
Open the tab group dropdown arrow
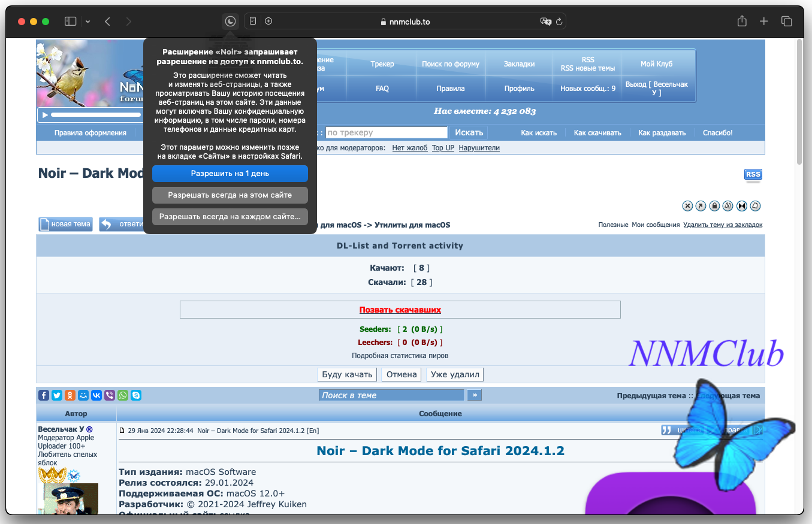[88, 22]
